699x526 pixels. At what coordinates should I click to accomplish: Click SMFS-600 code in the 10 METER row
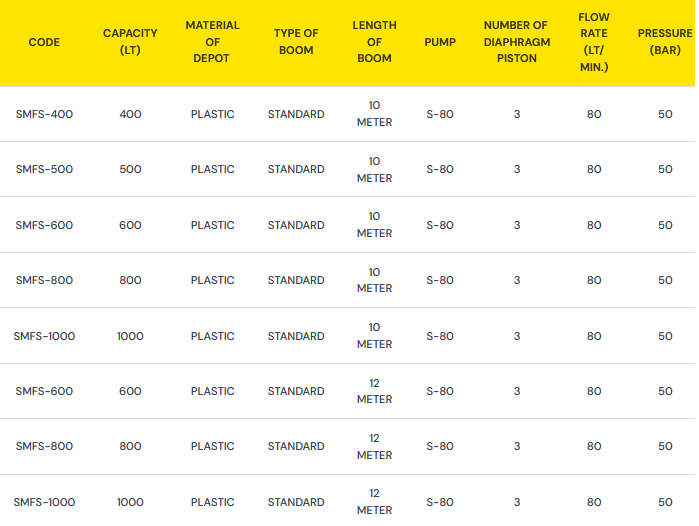pos(44,225)
